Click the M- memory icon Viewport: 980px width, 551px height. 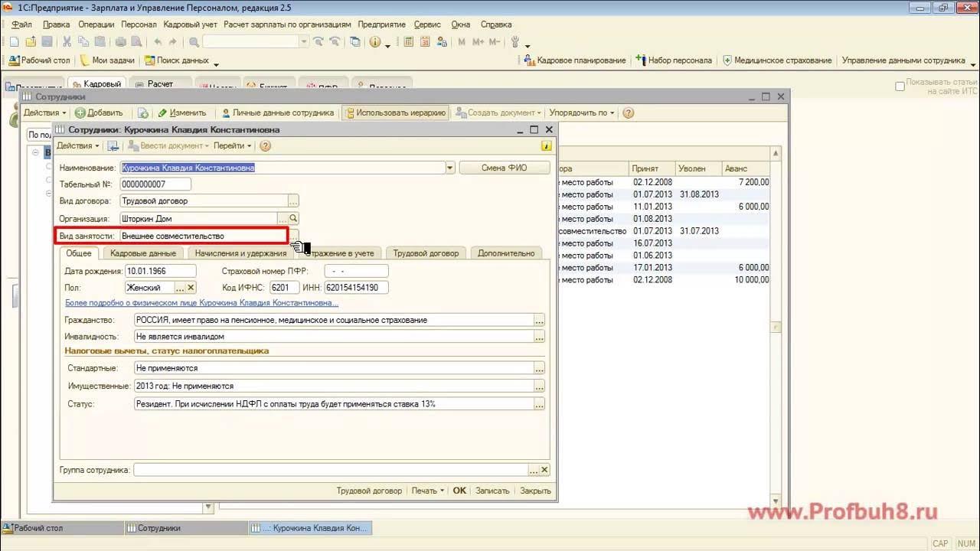tap(495, 42)
